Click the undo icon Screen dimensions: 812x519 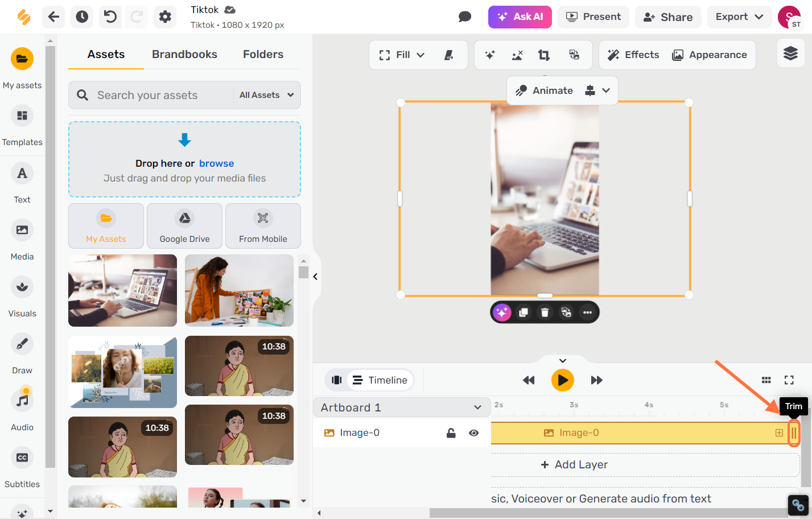tap(110, 17)
